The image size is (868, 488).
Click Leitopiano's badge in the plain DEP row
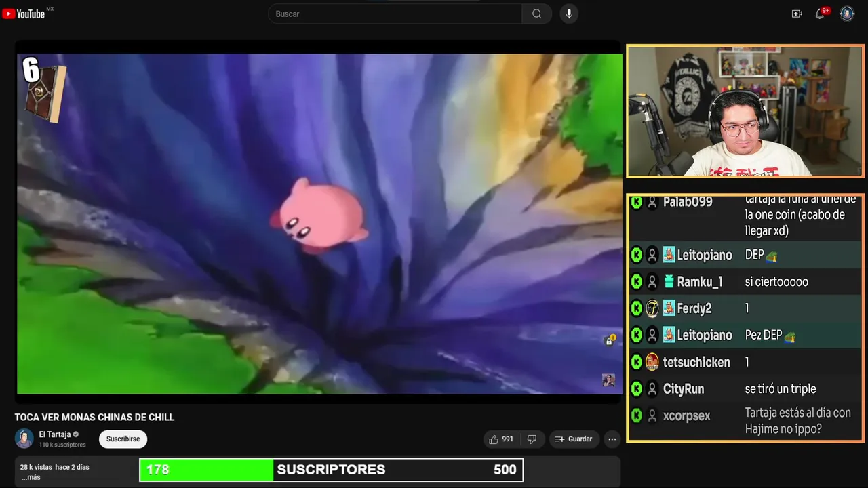pyautogui.click(x=669, y=255)
